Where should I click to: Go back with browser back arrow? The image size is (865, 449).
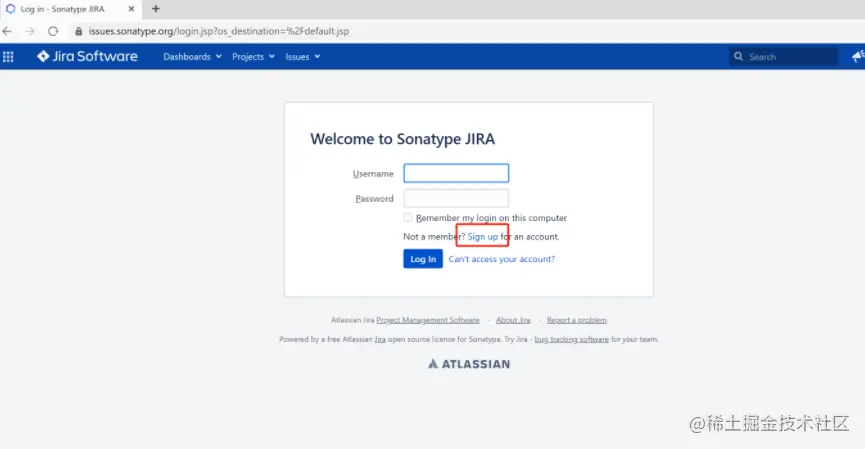[7, 31]
